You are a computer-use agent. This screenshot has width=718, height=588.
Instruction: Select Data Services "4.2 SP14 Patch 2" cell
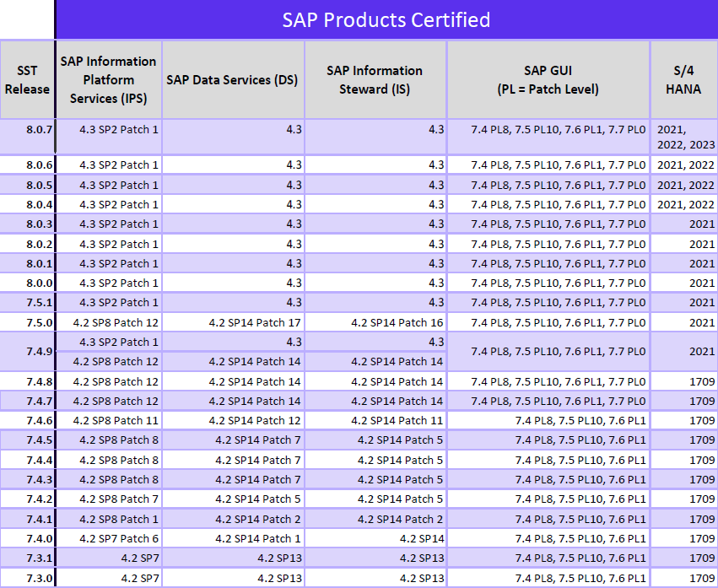[x=233, y=519]
